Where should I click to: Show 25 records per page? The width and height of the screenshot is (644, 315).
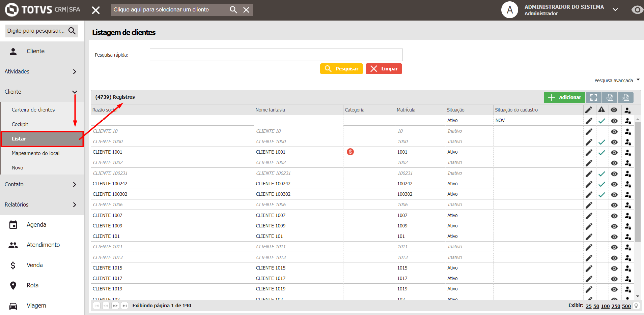pos(589,306)
